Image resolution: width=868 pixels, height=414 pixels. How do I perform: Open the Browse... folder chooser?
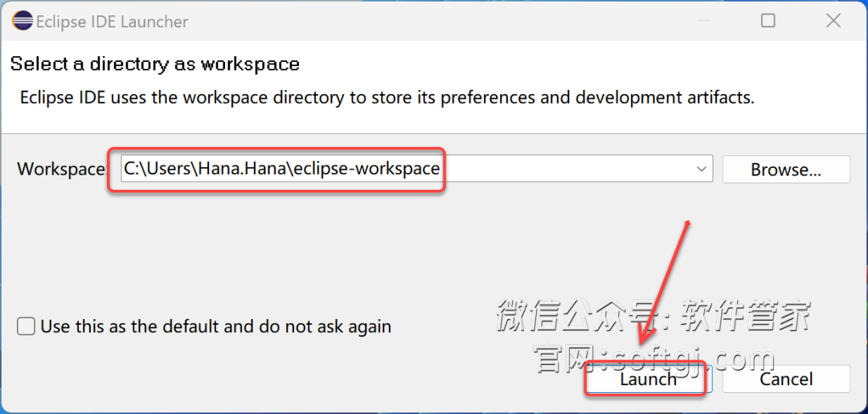coord(785,170)
